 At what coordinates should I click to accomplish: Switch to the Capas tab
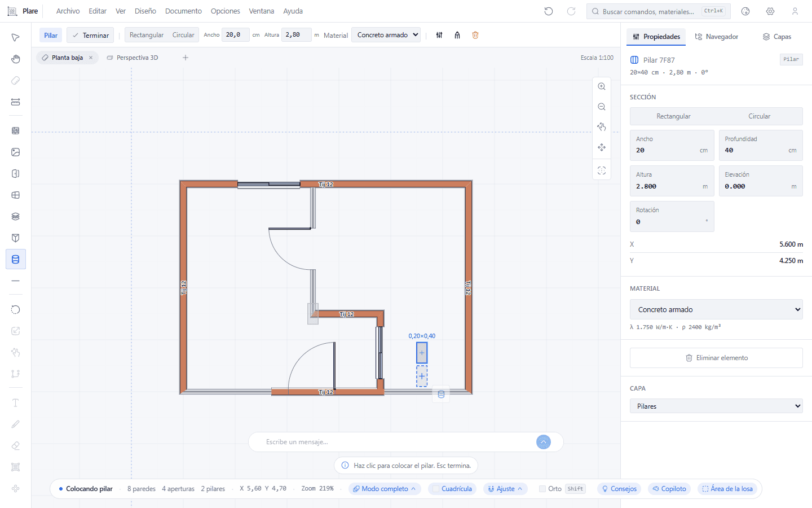(x=777, y=37)
